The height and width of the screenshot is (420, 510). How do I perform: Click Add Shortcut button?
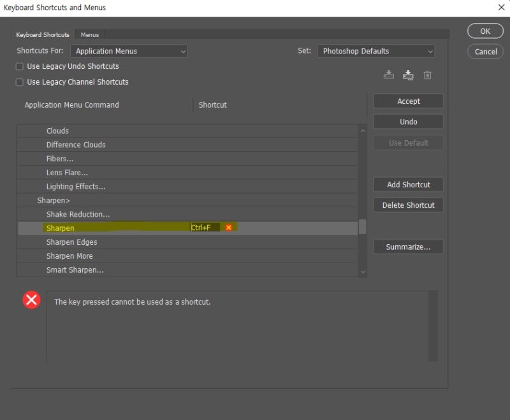(x=408, y=185)
